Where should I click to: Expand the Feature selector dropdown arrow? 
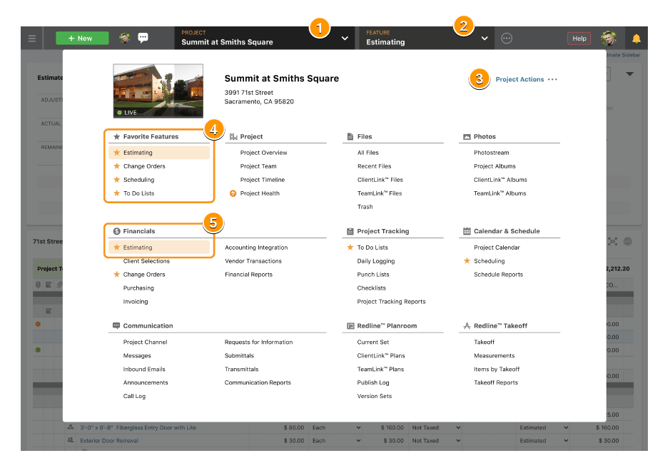[x=485, y=39]
